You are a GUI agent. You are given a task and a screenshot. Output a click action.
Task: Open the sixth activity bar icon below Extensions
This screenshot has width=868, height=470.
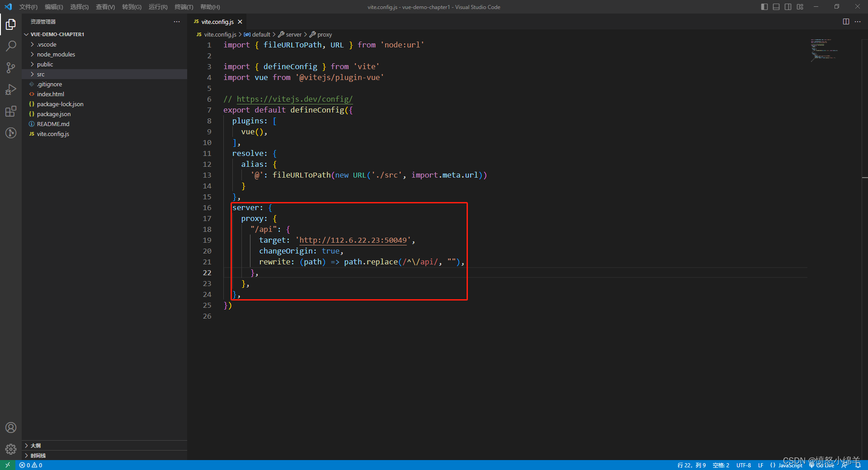(x=11, y=133)
